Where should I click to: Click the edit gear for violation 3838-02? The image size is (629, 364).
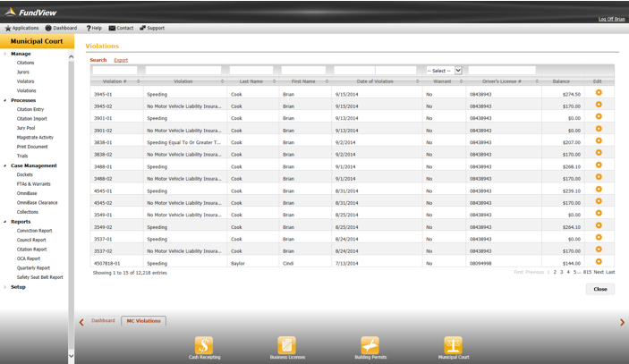599,153
